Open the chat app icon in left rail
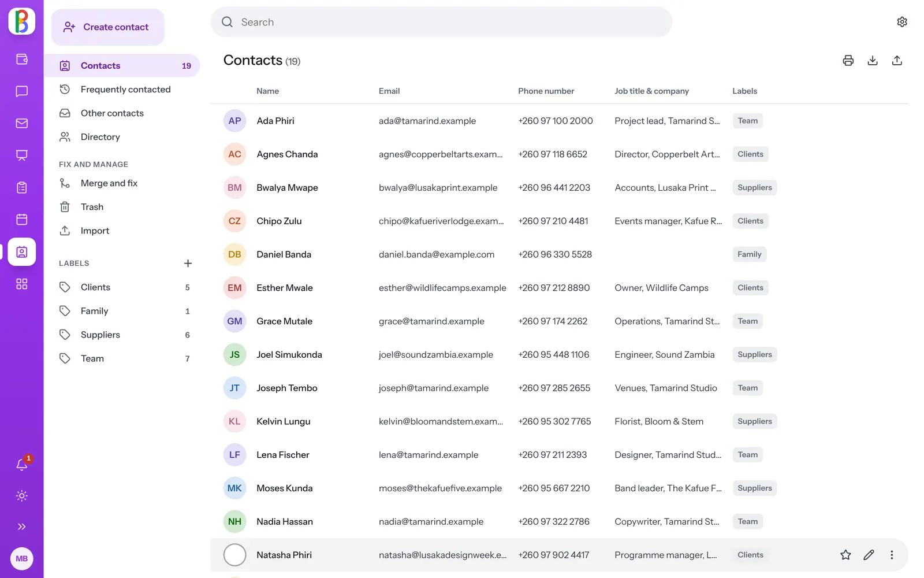The width and height of the screenshot is (924, 578). (21, 91)
